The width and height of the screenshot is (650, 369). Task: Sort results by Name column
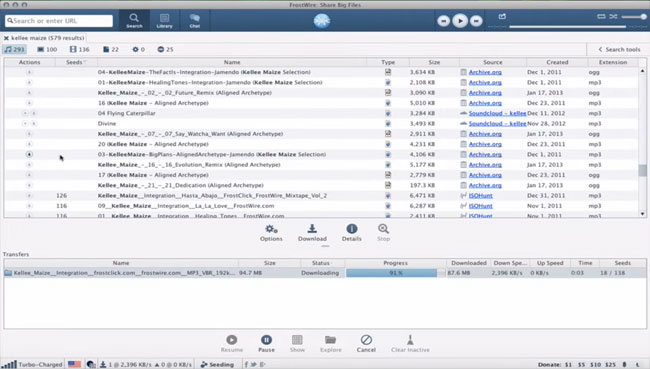click(232, 62)
